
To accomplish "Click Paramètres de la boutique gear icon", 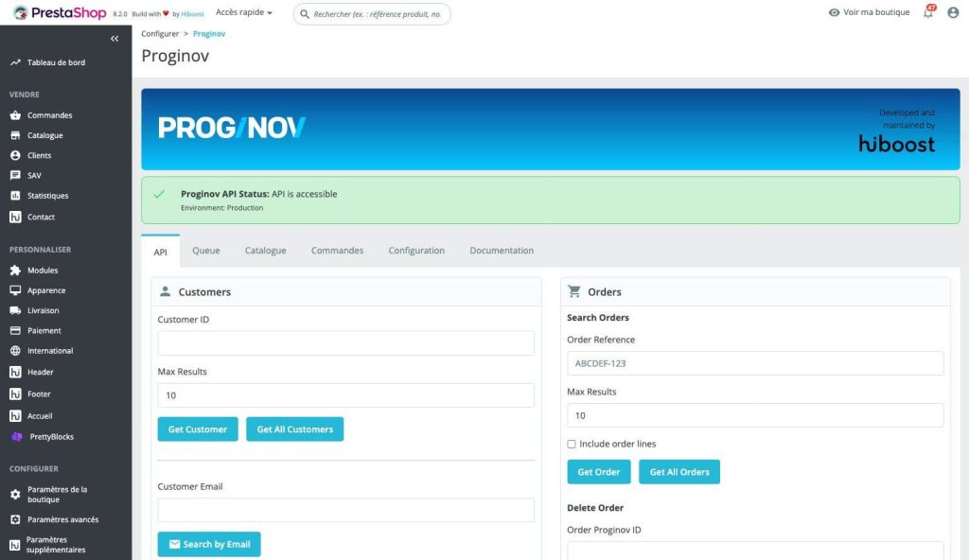I will [15, 495].
